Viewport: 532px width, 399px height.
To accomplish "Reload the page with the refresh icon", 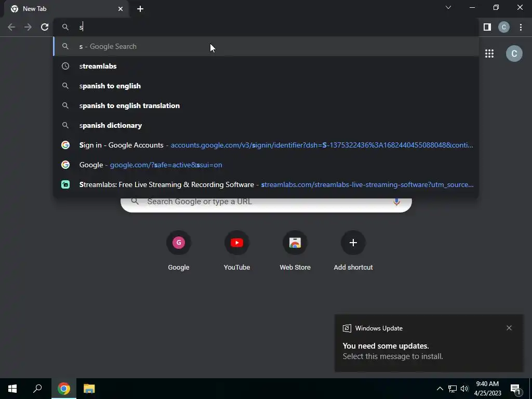I will 45,27.
